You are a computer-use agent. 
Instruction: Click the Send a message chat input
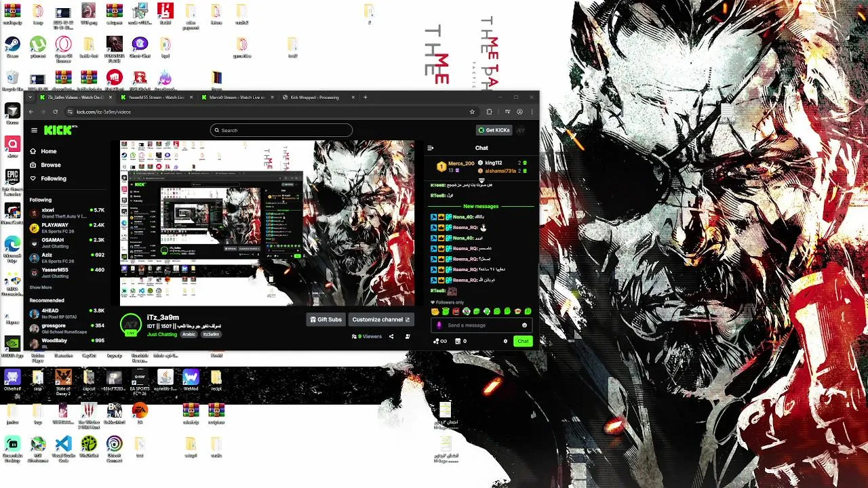tap(481, 325)
